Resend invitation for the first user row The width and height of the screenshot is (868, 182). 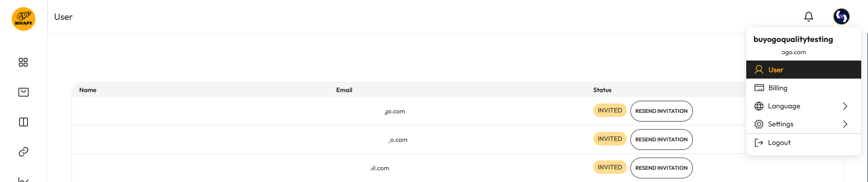point(661,111)
